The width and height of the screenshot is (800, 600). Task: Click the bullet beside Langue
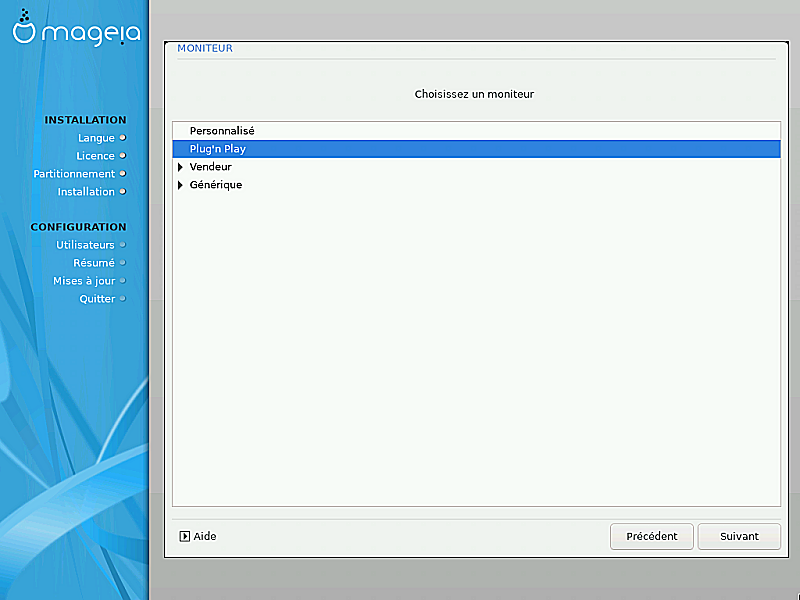pos(122,138)
